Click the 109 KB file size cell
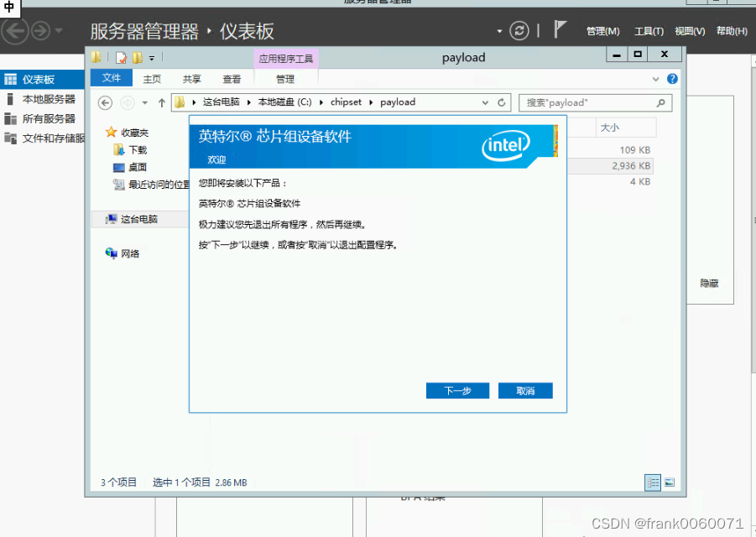Viewport: 756px width, 537px height. [634, 150]
